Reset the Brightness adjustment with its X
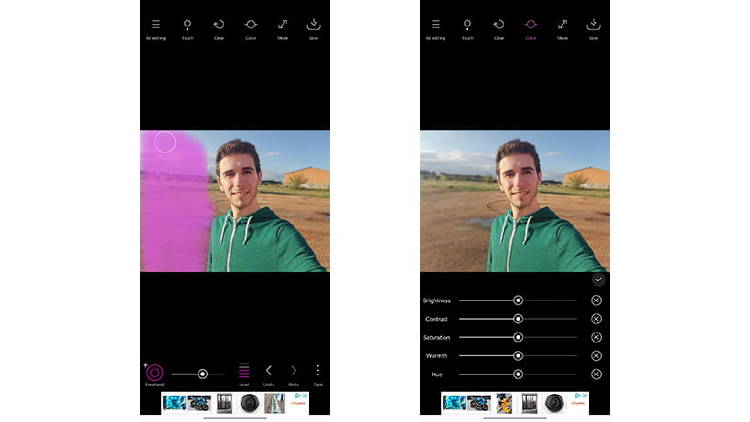750x422 pixels. point(597,300)
